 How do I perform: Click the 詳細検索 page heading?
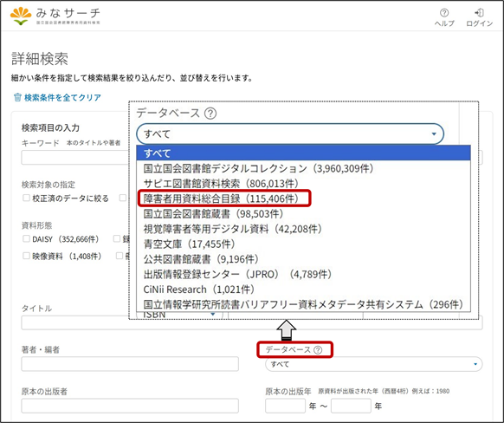[40, 59]
